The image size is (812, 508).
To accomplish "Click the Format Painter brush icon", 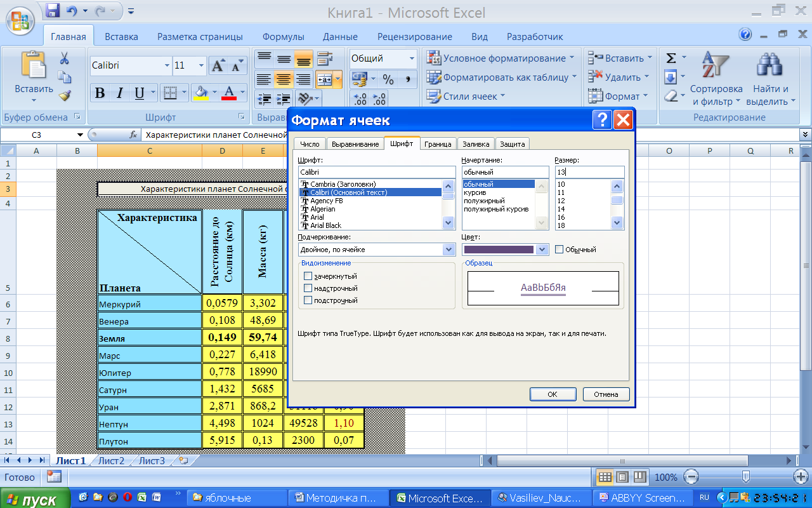I will (x=64, y=95).
